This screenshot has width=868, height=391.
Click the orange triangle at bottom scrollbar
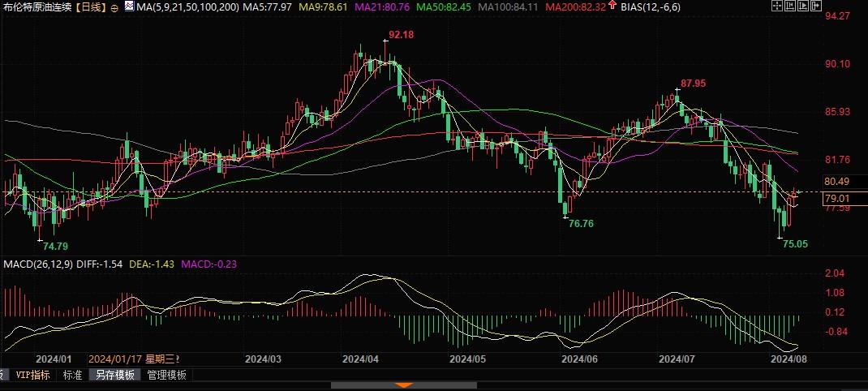point(402,385)
